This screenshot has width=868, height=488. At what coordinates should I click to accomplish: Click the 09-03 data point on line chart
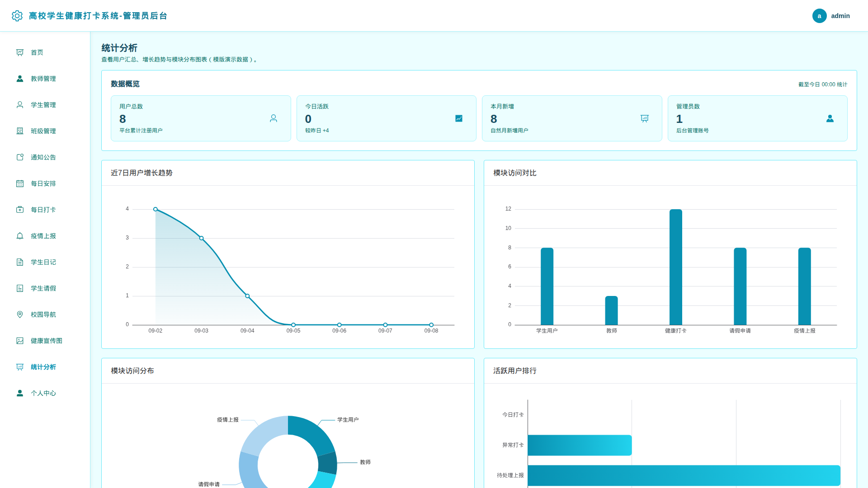tap(202, 238)
